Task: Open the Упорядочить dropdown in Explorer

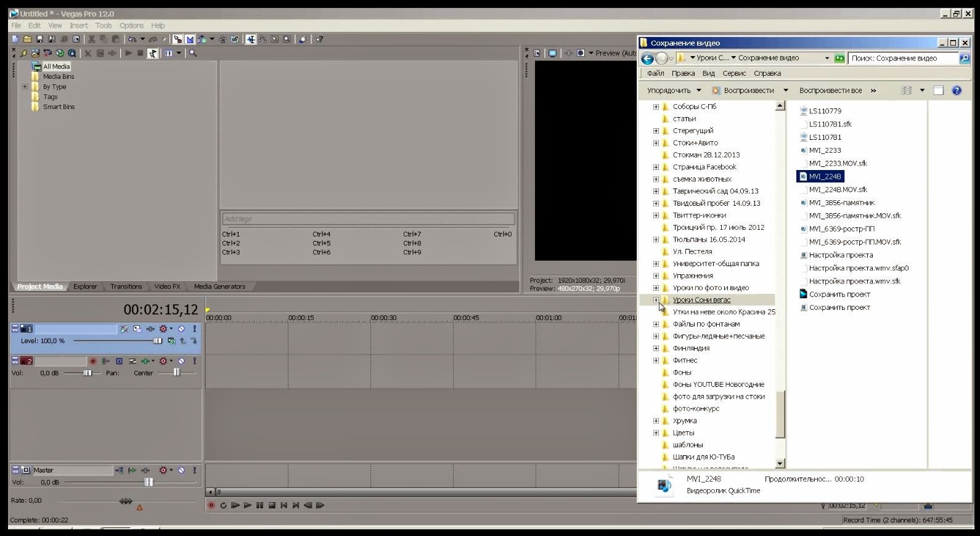Action: click(674, 91)
